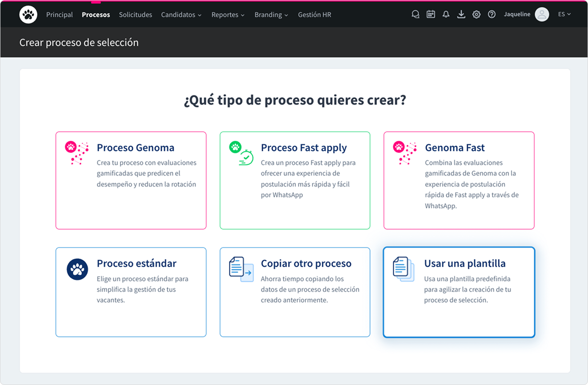
Task: Select the Proceso Genoma card title
Action: [136, 148]
